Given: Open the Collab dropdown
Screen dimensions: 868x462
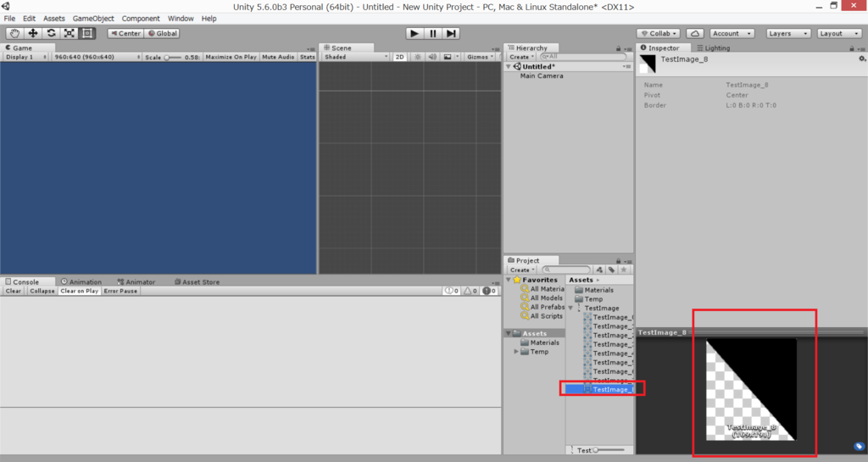Looking at the screenshot, I should pyautogui.click(x=659, y=33).
